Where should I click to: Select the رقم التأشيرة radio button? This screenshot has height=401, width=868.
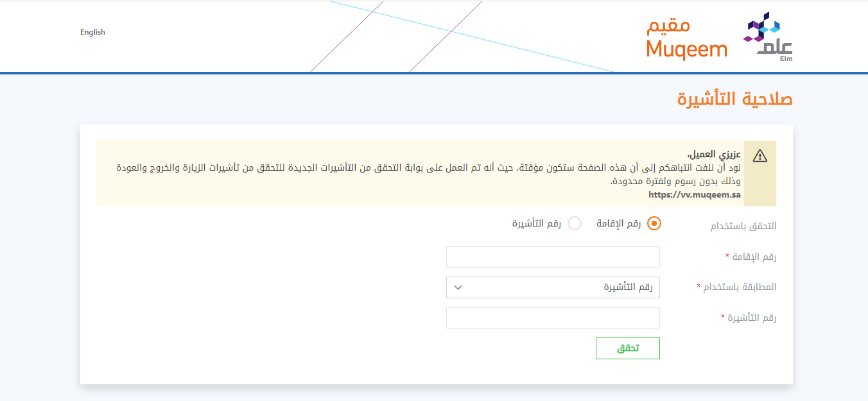tap(575, 223)
